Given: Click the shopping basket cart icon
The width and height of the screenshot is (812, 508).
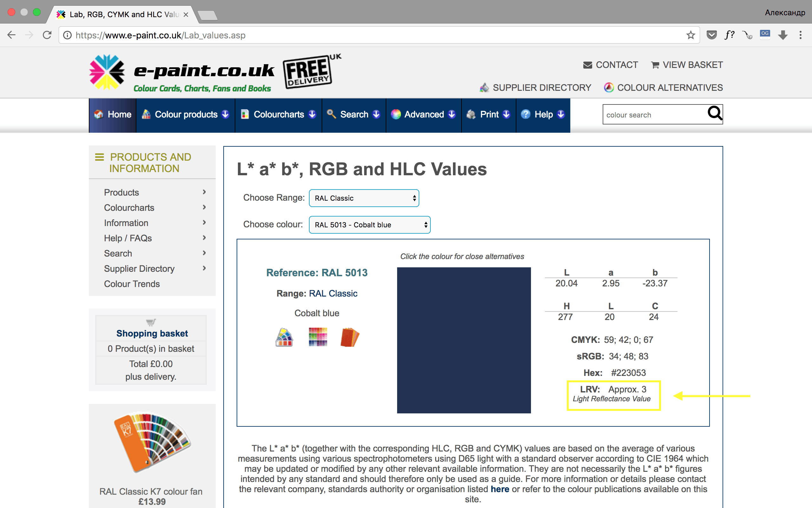Looking at the screenshot, I should coord(151,322).
